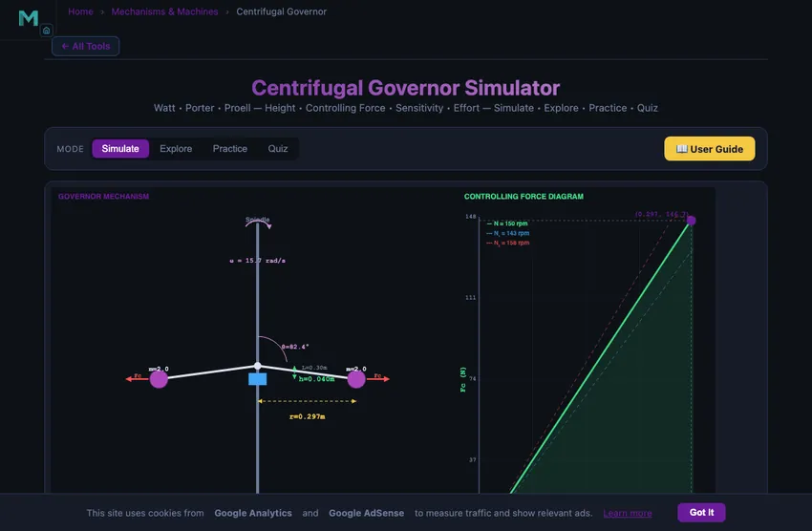
Task: Click the left purple flyball m=2.0
Action: (159, 379)
